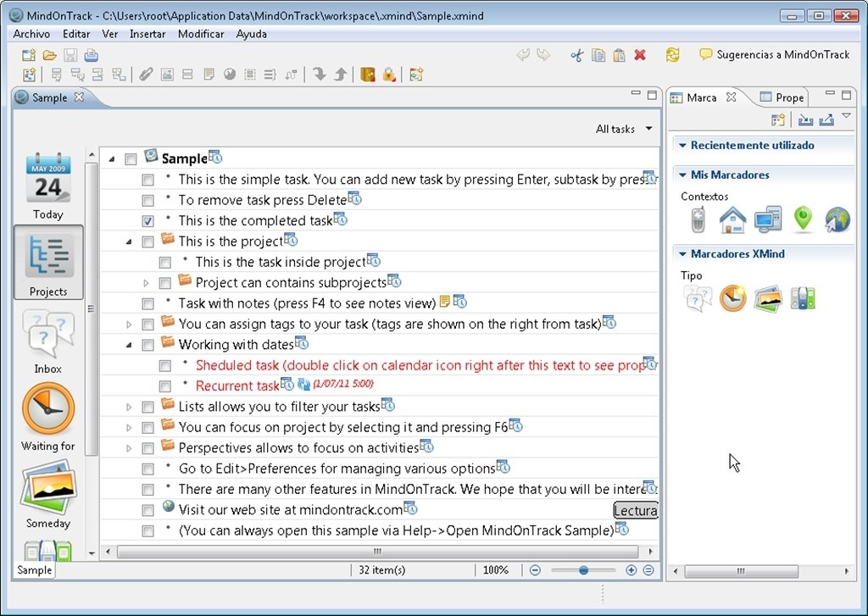Select the binder folders type marker
The width and height of the screenshot is (868, 616).
pyautogui.click(x=803, y=299)
